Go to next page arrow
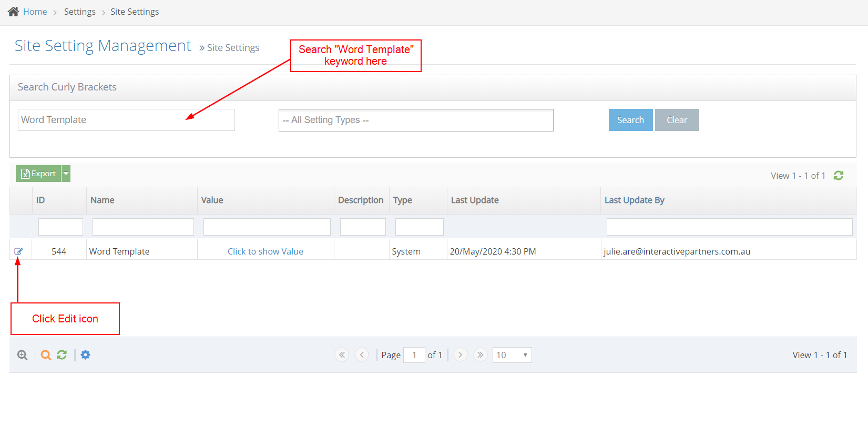This screenshot has width=868, height=436. [x=461, y=355]
